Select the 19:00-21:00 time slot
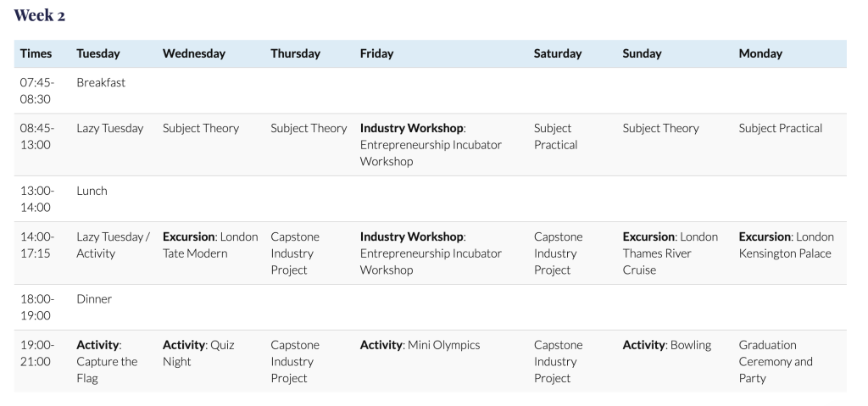Screen dimensions: 868x406 37,353
